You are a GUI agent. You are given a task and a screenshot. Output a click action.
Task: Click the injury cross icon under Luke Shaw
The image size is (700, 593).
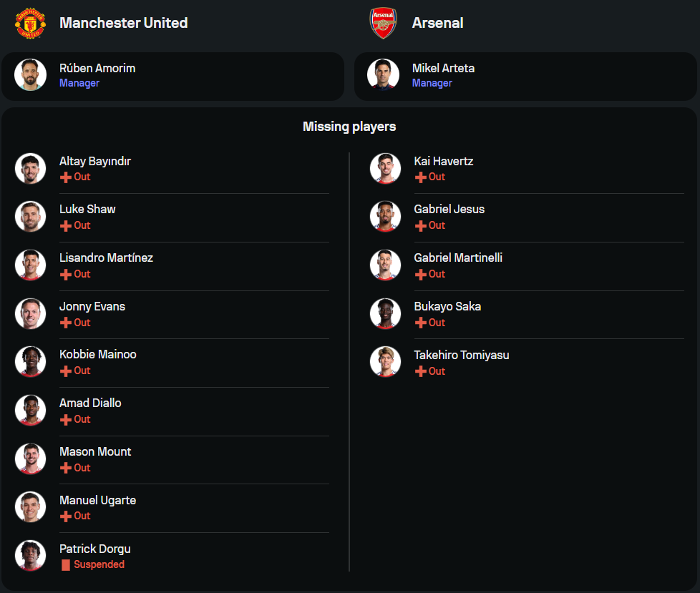(x=66, y=226)
